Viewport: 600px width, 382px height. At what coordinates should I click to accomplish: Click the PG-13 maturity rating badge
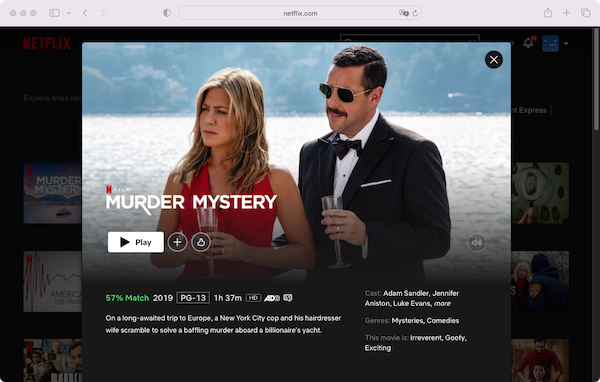pyautogui.click(x=193, y=298)
